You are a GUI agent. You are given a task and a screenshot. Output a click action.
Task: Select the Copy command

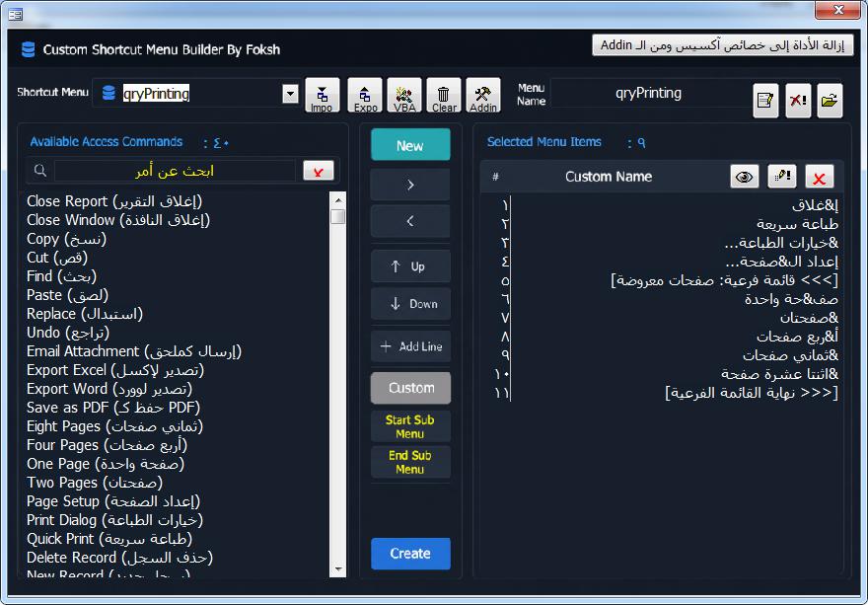pos(175,239)
